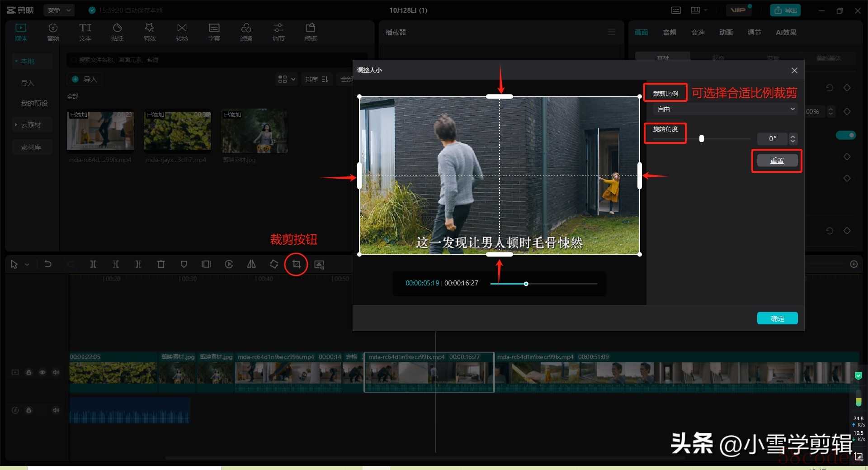Lock the main video track
Viewport: 868px width, 470px height.
click(x=28, y=372)
